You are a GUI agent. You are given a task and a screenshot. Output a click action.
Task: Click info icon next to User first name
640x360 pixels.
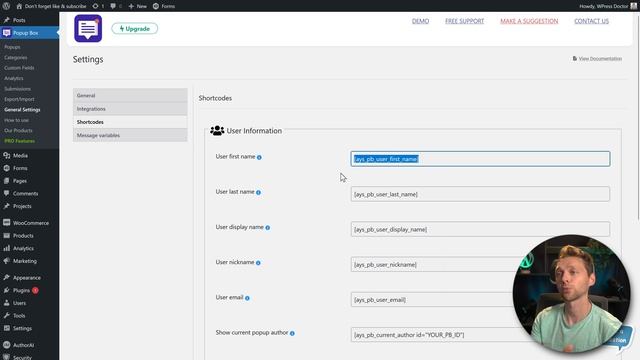click(259, 157)
